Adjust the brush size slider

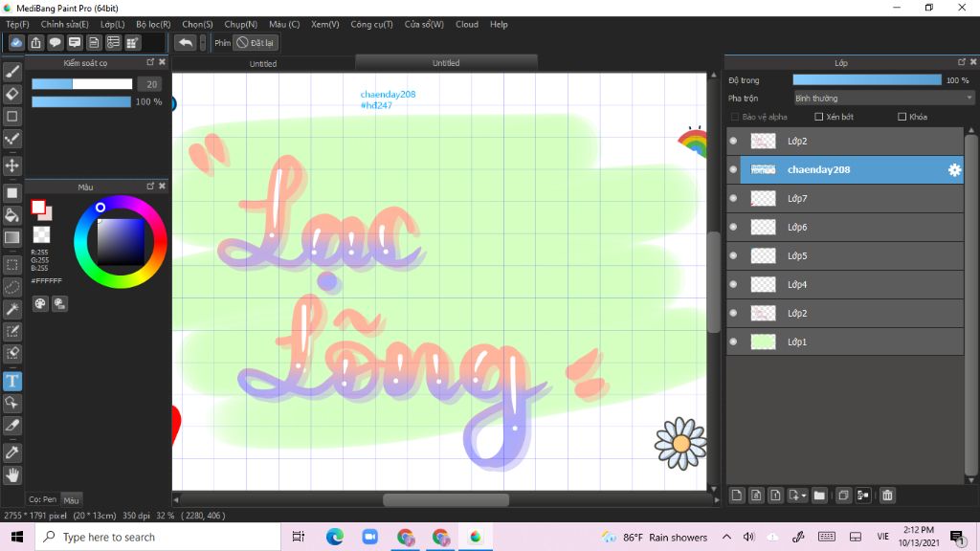[x=82, y=84]
